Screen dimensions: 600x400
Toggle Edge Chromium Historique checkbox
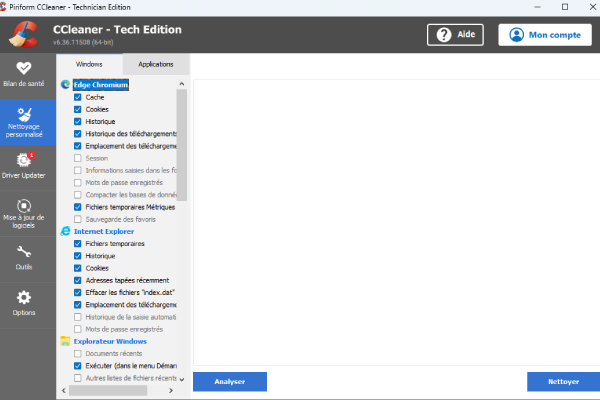pos(78,122)
